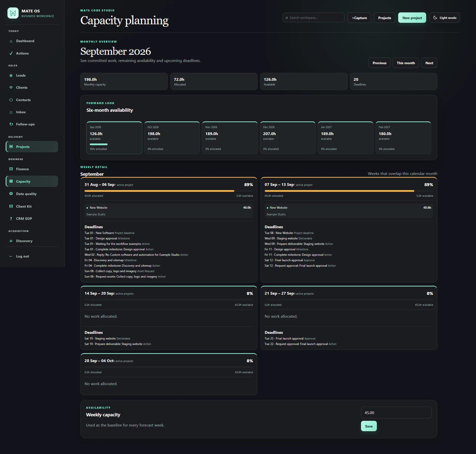
Task: Click the Inbox square icon
Action: (11, 112)
